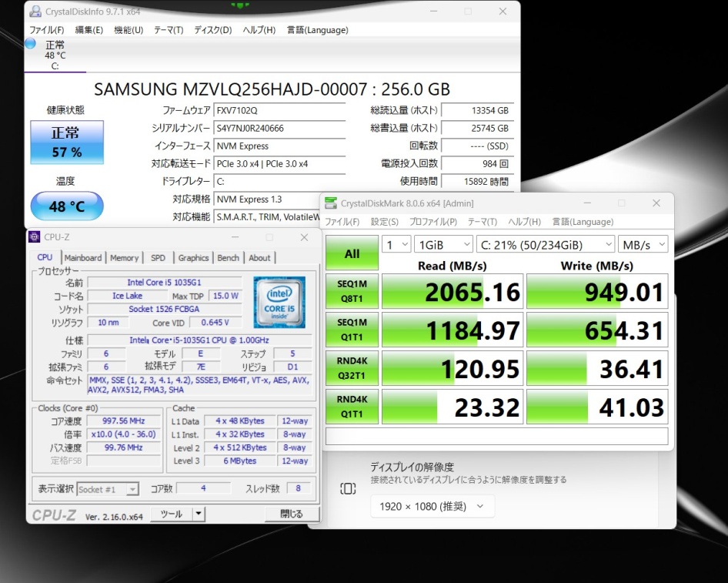This screenshot has height=583, width=728.
Task: Open the C: 21% drive selector dropdown
Action: (x=545, y=244)
